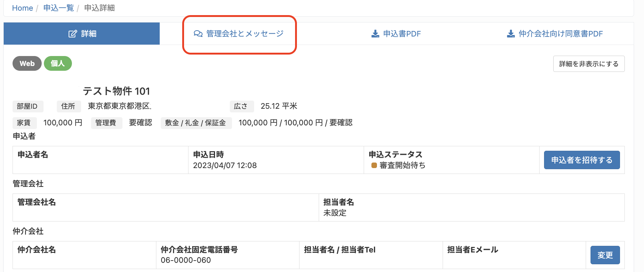
Task: Click 担当者名 / 担当者Tel header
Action: [x=340, y=250]
